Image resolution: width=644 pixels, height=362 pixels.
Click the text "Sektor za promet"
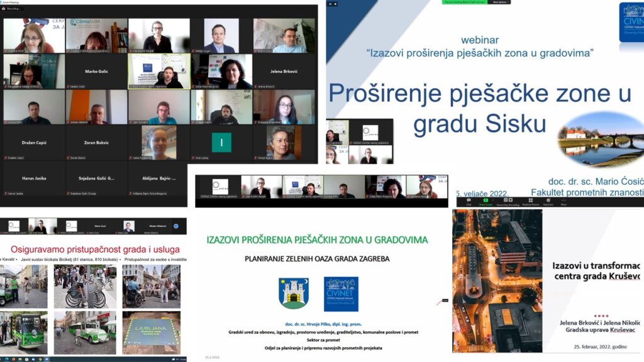[x=323, y=340]
